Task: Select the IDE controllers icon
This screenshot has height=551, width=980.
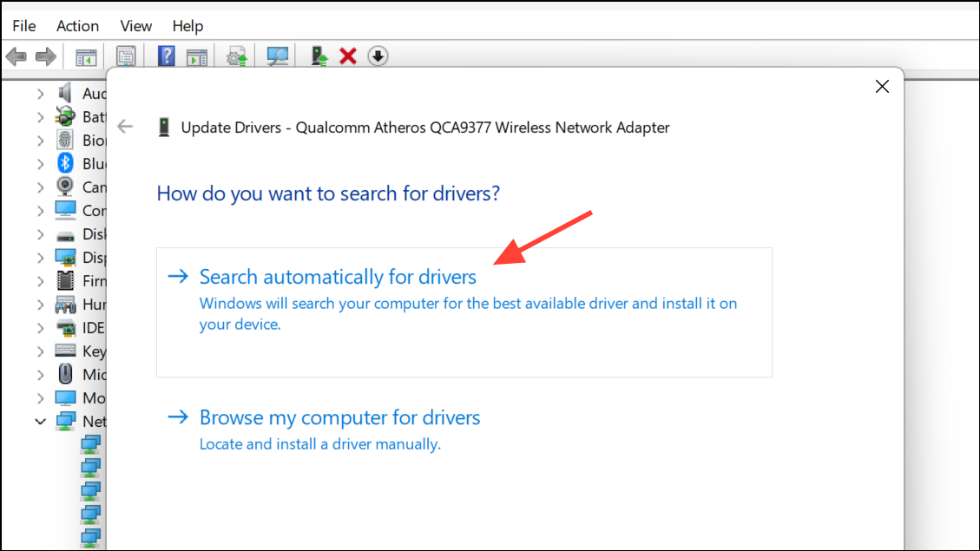Action: point(65,327)
